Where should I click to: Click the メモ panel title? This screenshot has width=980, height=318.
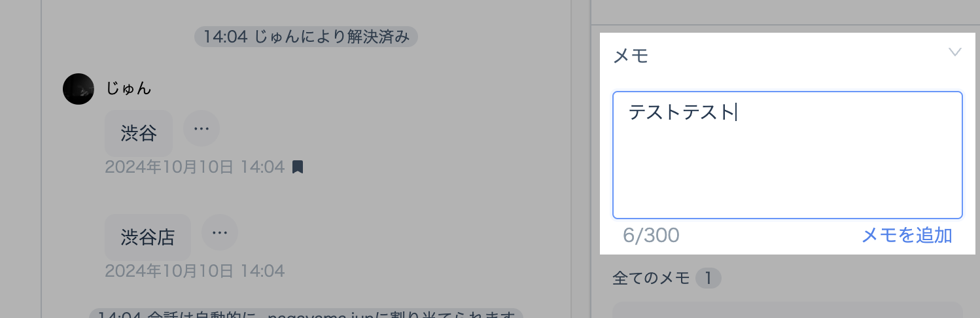pyautogui.click(x=631, y=56)
